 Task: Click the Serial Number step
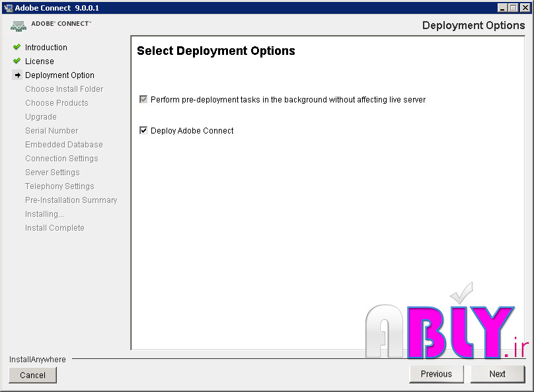52,131
